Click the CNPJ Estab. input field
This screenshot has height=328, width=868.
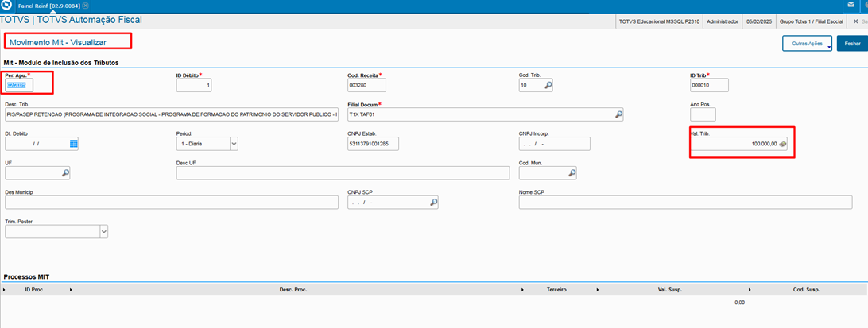point(373,144)
